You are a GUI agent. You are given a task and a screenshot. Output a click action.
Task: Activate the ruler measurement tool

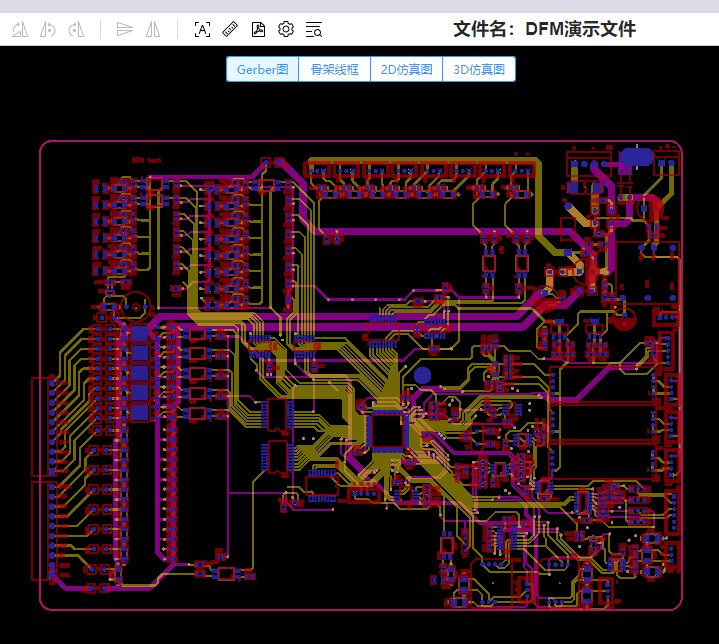pyautogui.click(x=230, y=30)
